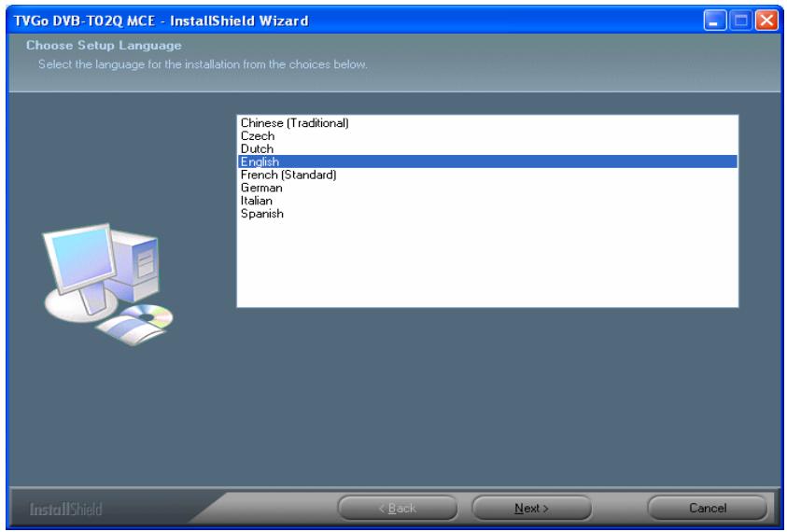Image resolution: width=787 pixels, height=532 pixels.
Task: Choose French (Standard) in the list
Action: [x=486, y=175]
